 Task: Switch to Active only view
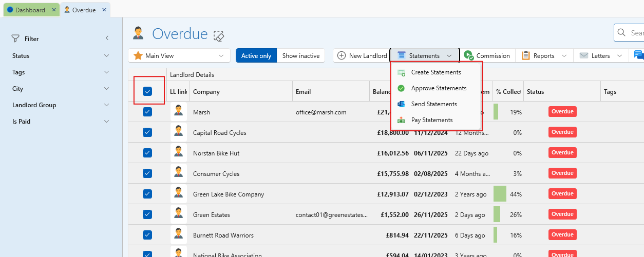click(256, 55)
